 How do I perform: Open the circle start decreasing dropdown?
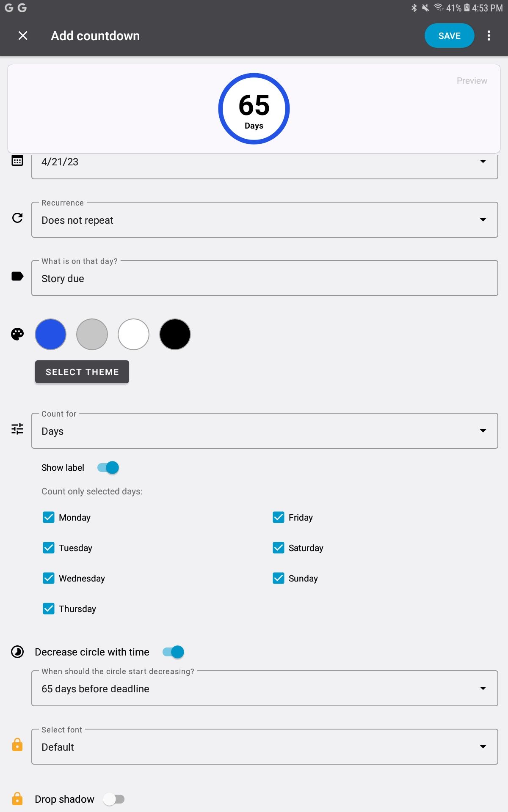(x=265, y=689)
